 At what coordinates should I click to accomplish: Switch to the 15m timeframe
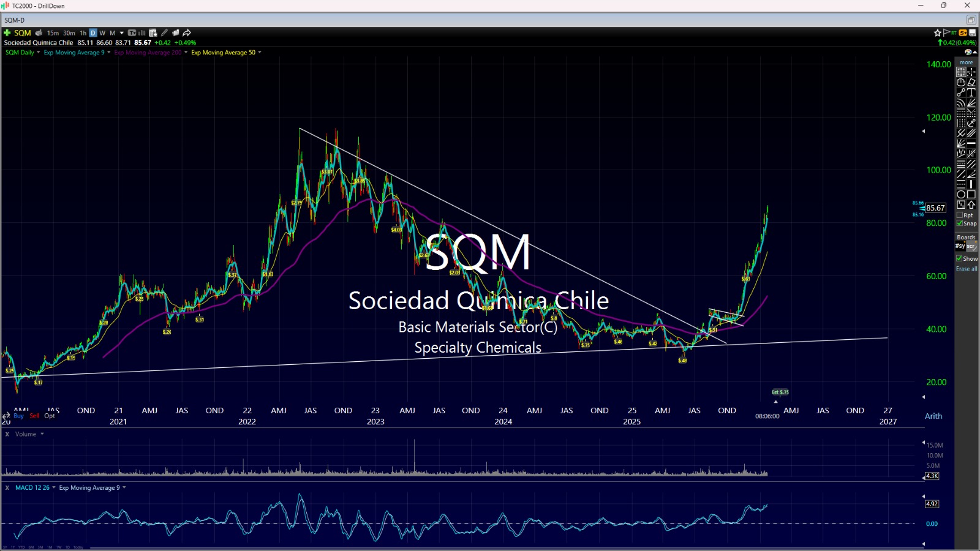coord(53,33)
